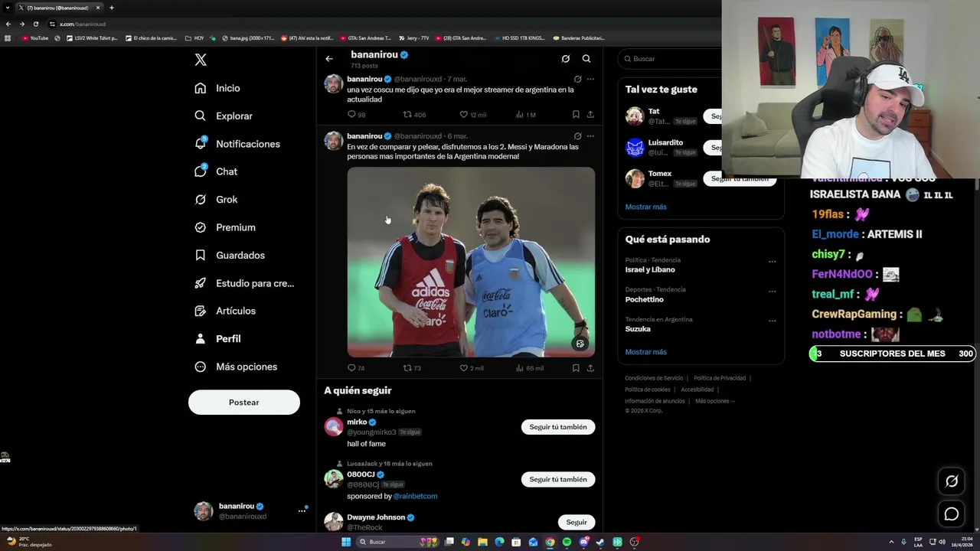Open more options for Pochettino trend
Image resolution: width=980 pixels, height=551 pixels.
(772, 292)
